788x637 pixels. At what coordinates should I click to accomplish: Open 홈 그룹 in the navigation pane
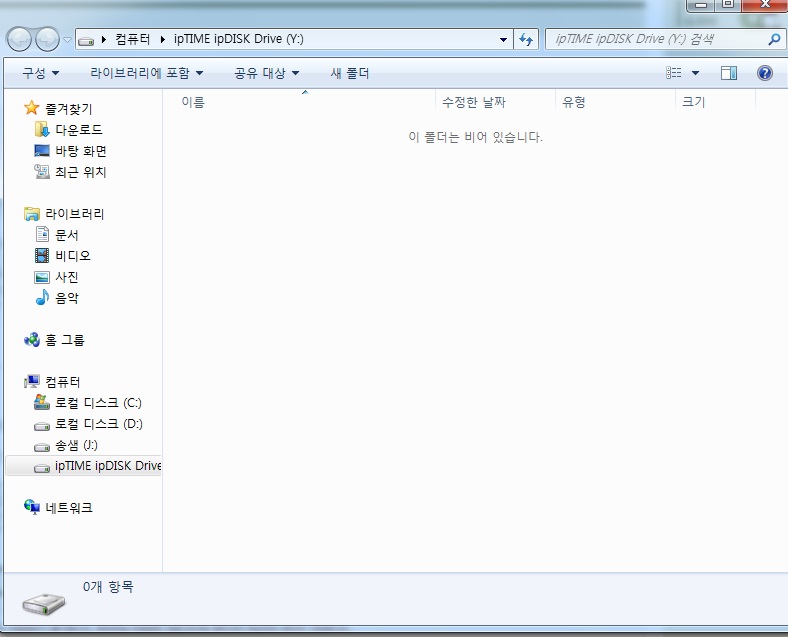click(x=65, y=340)
